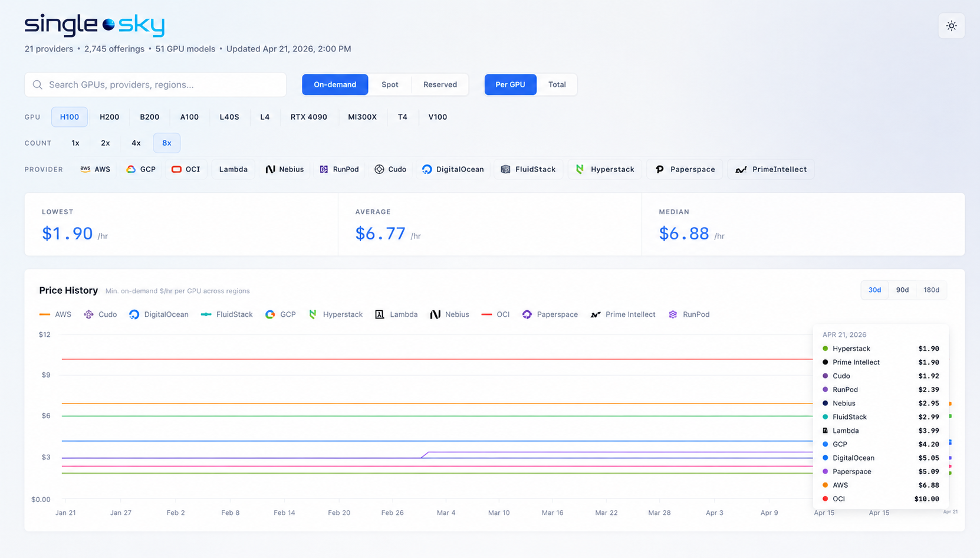Show Total pricing

pyautogui.click(x=557, y=84)
